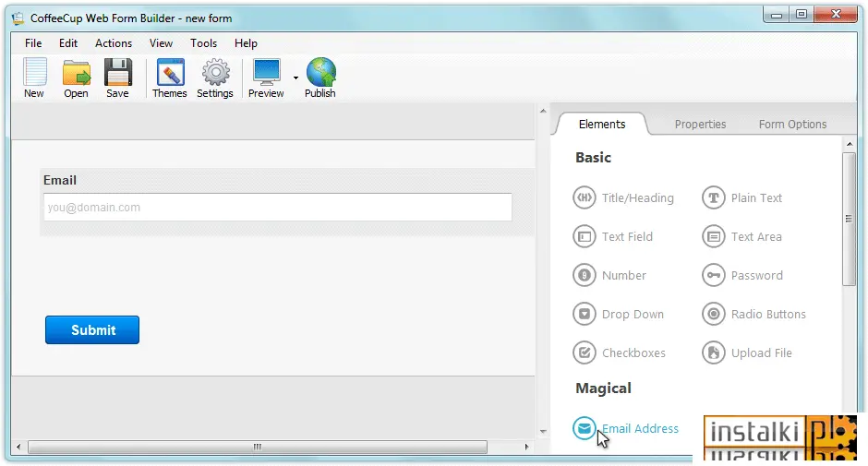
Task: Open the Edit menu
Action: (68, 43)
